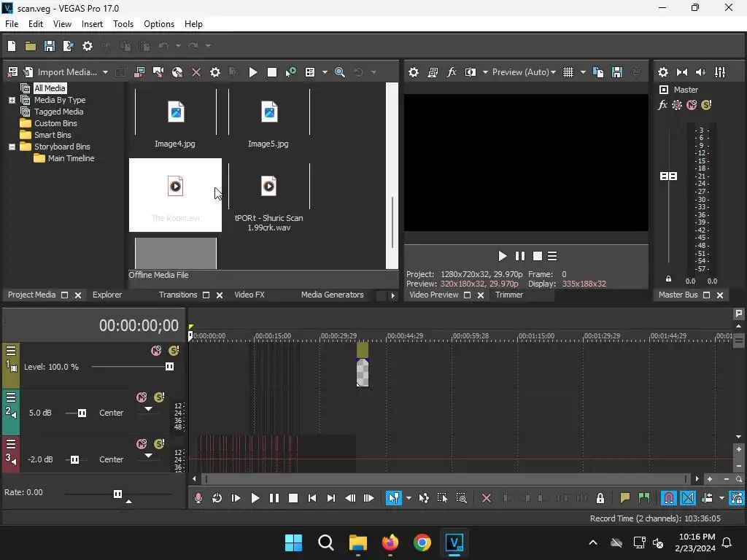Search media bins with magnifier icon
This screenshot has height=560, width=747.
[x=340, y=72]
